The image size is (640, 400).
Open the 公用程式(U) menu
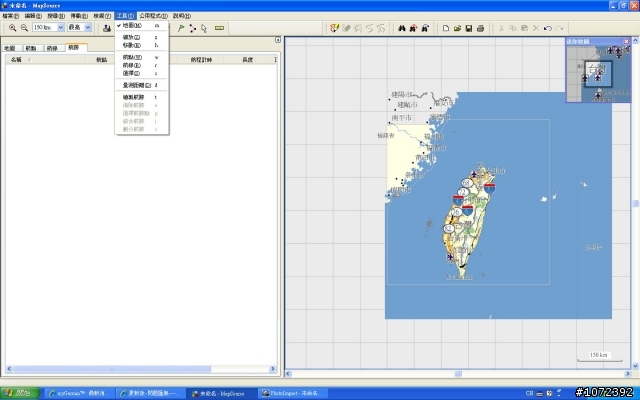click(153, 16)
